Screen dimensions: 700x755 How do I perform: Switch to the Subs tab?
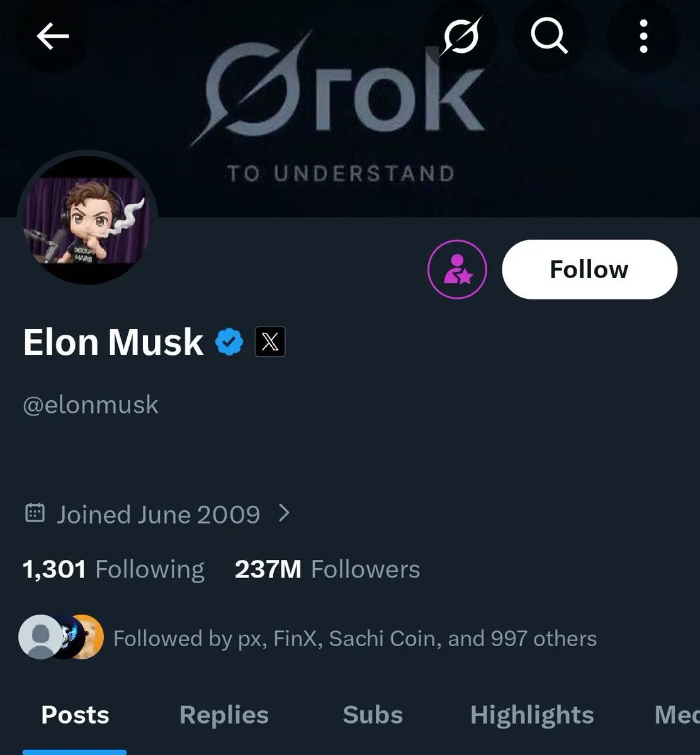click(x=373, y=715)
